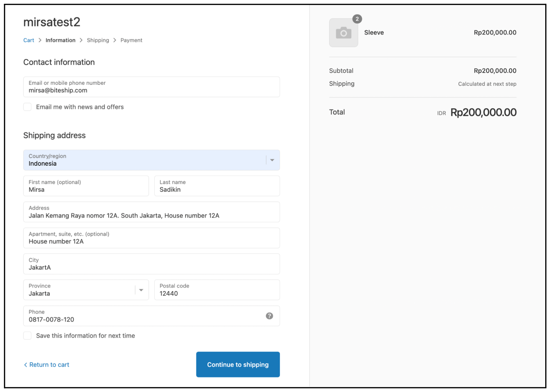Click the Sleeve product name
550x392 pixels.
coord(374,33)
